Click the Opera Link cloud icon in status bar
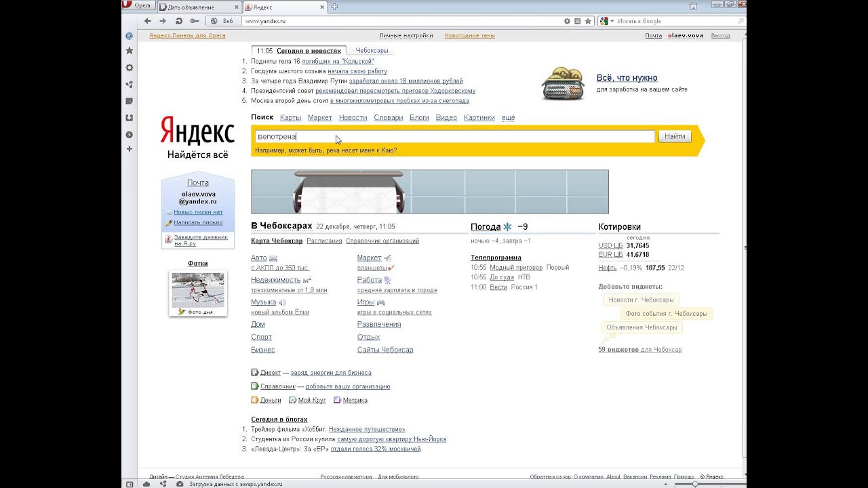This screenshot has width=868, height=488. click(146, 484)
